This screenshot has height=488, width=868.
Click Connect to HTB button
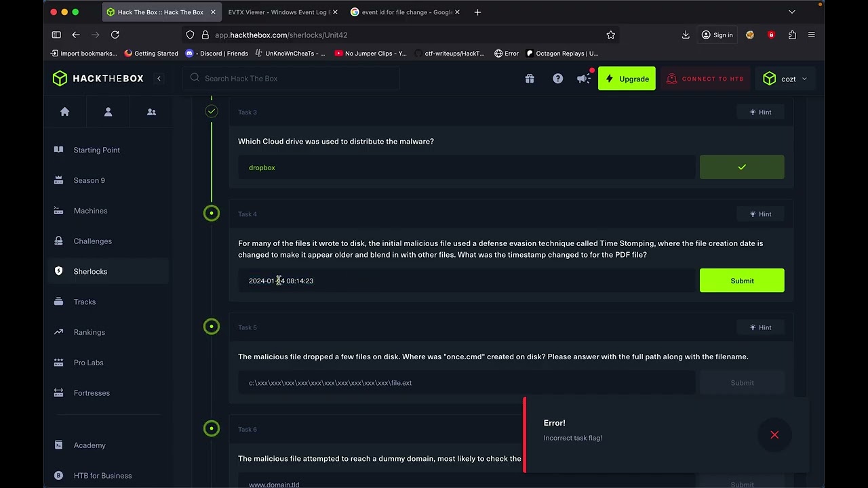(x=705, y=79)
